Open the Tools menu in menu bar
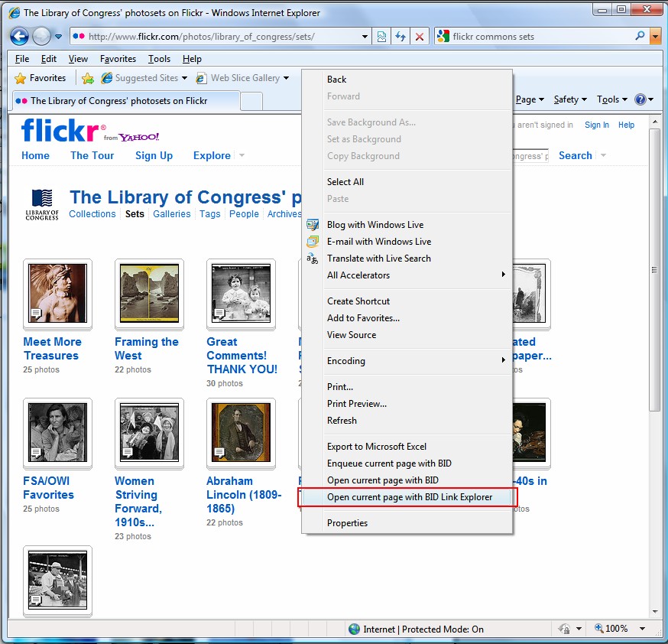The image size is (668, 644). click(x=159, y=59)
